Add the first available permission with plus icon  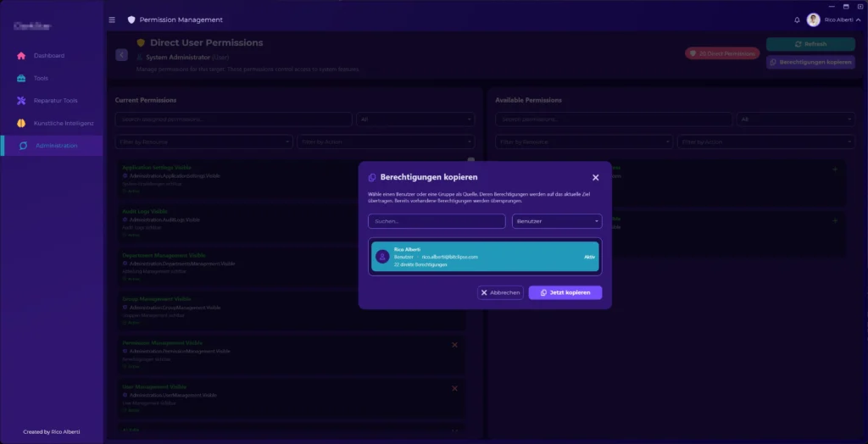click(x=835, y=169)
